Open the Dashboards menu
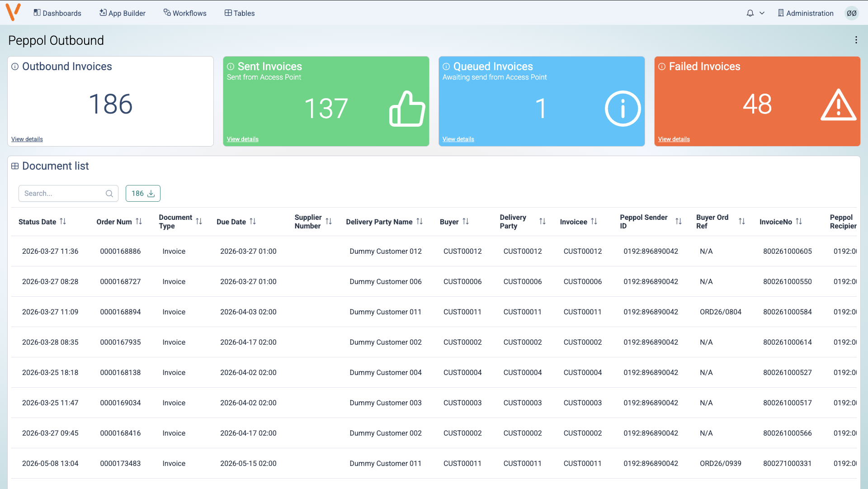Viewport: 868px width, 489px height. (57, 13)
